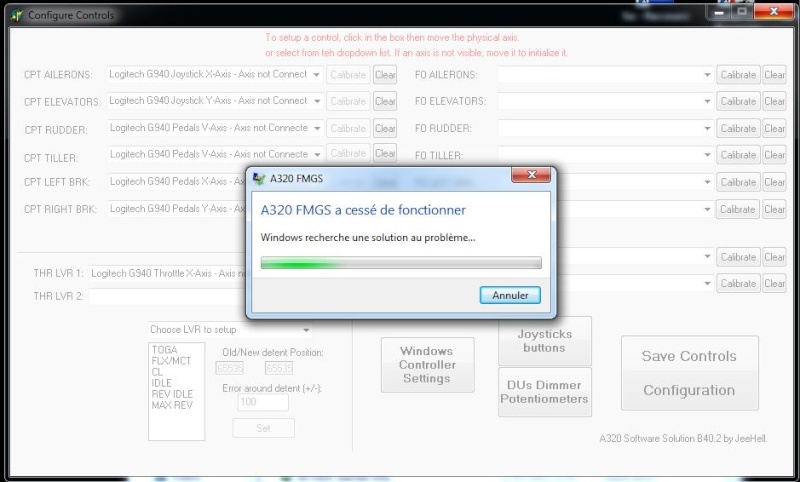Click Clear for CPT ELEVATORS

point(385,101)
